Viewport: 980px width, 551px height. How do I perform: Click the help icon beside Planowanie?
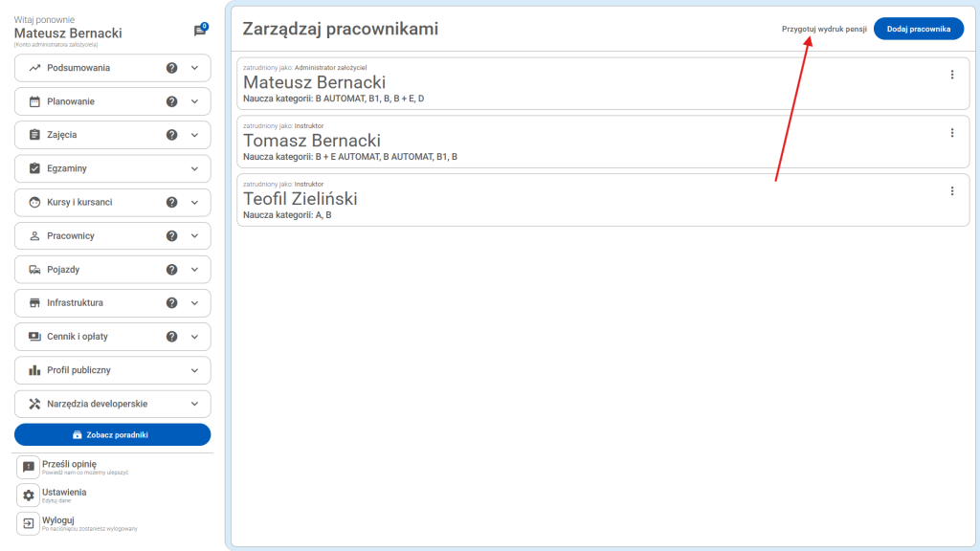[x=172, y=101]
